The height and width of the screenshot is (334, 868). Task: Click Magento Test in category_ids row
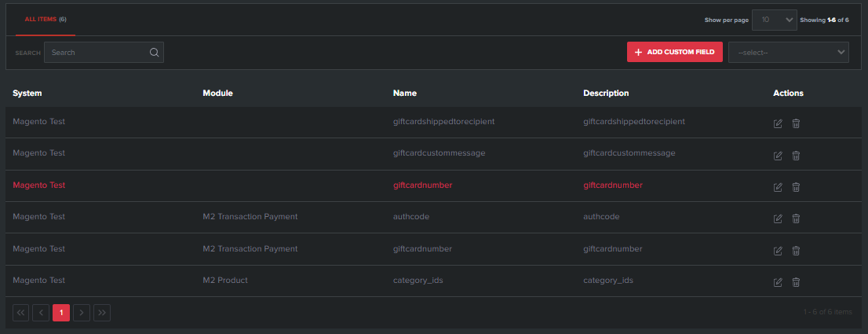[38, 281]
